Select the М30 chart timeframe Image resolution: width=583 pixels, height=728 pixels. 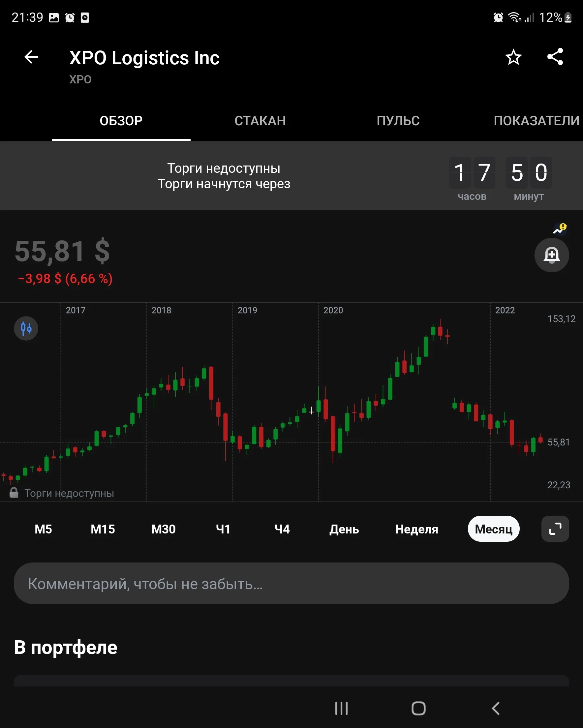point(164,529)
